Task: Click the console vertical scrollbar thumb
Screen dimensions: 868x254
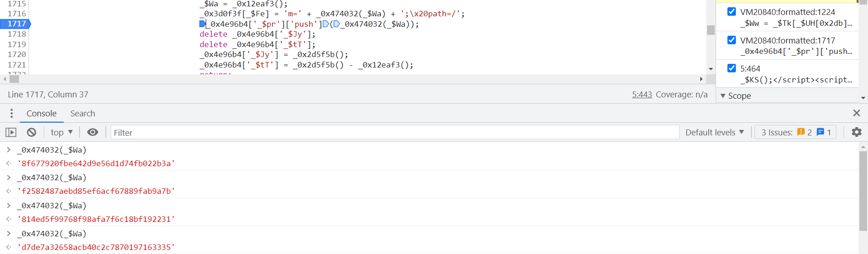Action: click(x=863, y=191)
